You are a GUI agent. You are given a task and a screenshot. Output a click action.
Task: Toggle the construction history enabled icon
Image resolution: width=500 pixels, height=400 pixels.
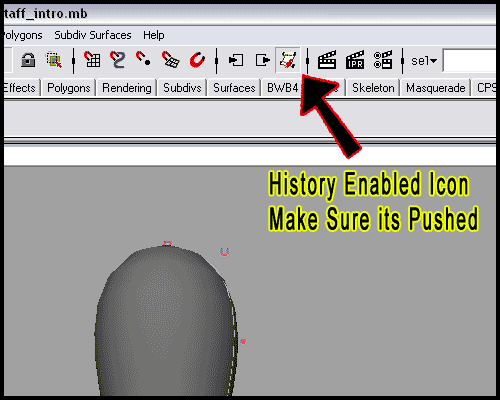(288, 60)
